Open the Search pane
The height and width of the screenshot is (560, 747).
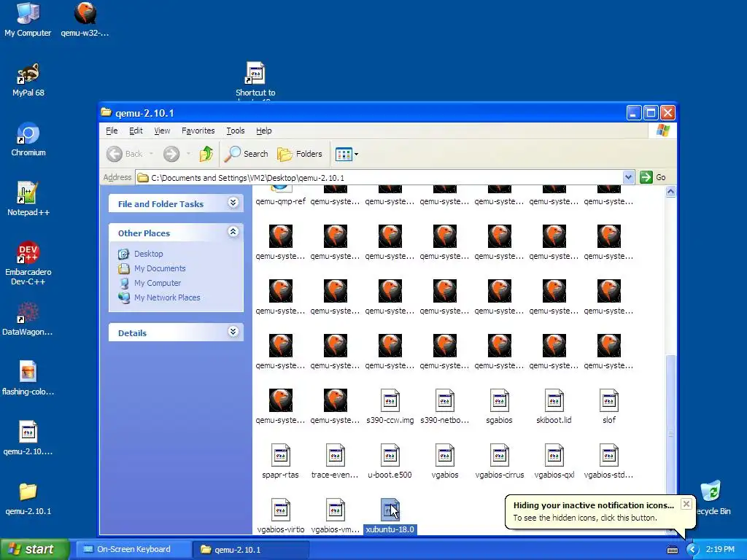click(x=247, y=154)
